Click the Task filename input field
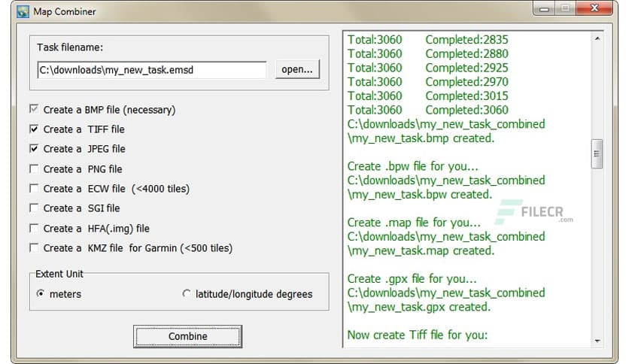Screen dimensions: 629x364 pyautogui.click(x=152, y=70)
